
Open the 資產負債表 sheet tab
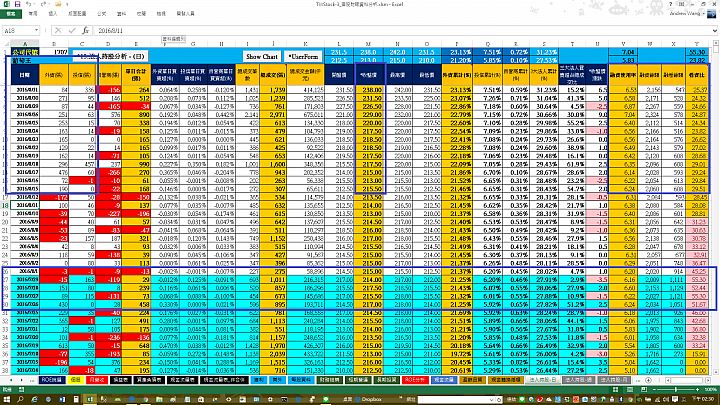pyautogui.click(x=149, y=380)
